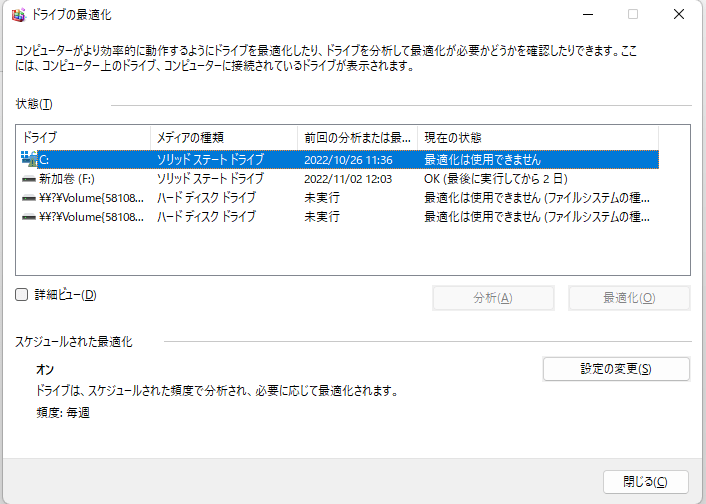This screenshot has height=504, width=706.
Task: Click ソリッド ステート ドライブ in the C: row
Action: 210,159
